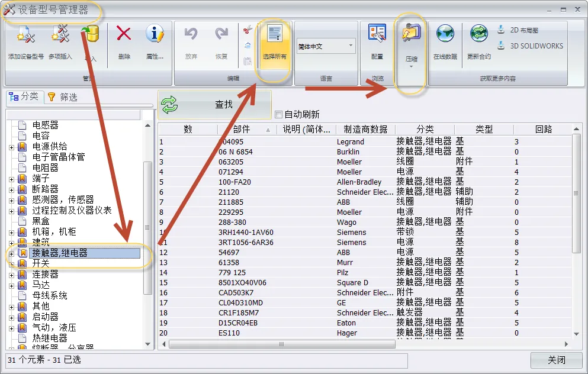The height and width of the screenshot is (374, 588).
Task: Click part 8501XO40V06 row
Action: point(242,282)
